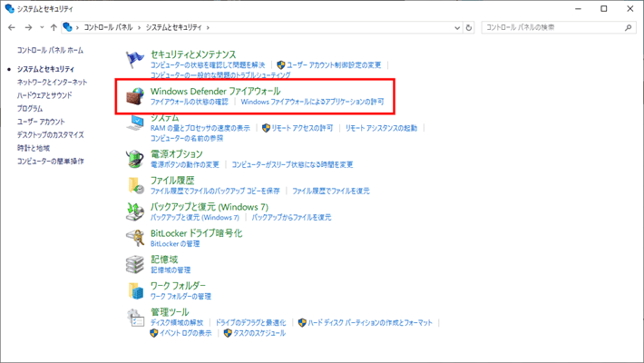The height and width of the screenshot is (363, 644).
Task: Click Windows ファイアウォールによるアプリケーションの許可
Action: coord(312,102)
